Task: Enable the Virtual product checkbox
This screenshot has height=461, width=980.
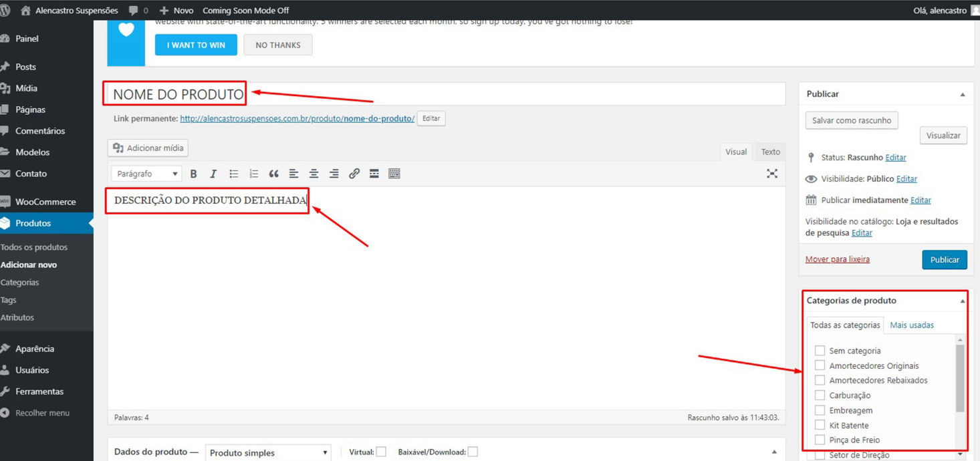Action: point(381,452)
